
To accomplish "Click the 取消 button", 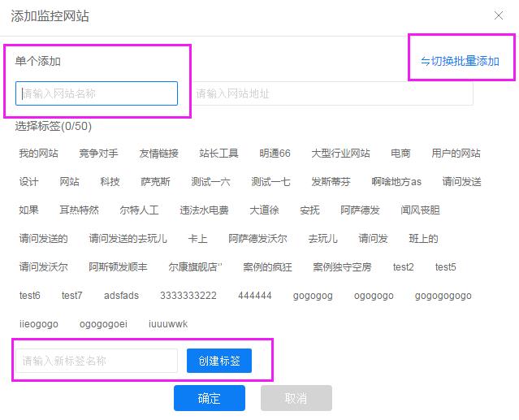I will pyautogui.click(x=296, y=398).
